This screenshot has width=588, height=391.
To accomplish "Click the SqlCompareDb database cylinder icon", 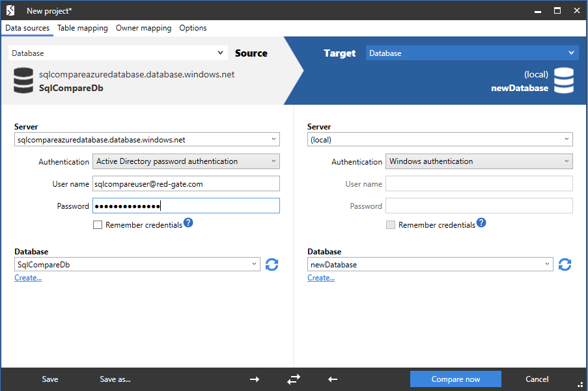I will [x=23, y=81].
